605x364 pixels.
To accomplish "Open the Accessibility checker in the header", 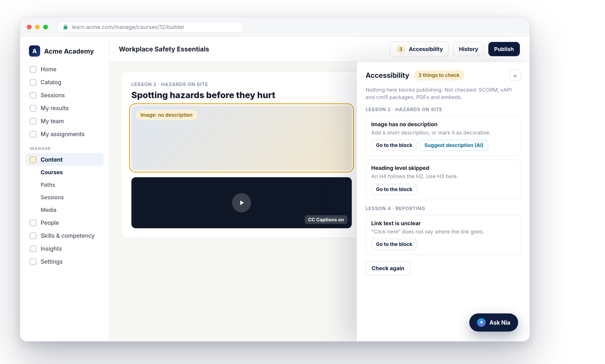I will 419,49.
